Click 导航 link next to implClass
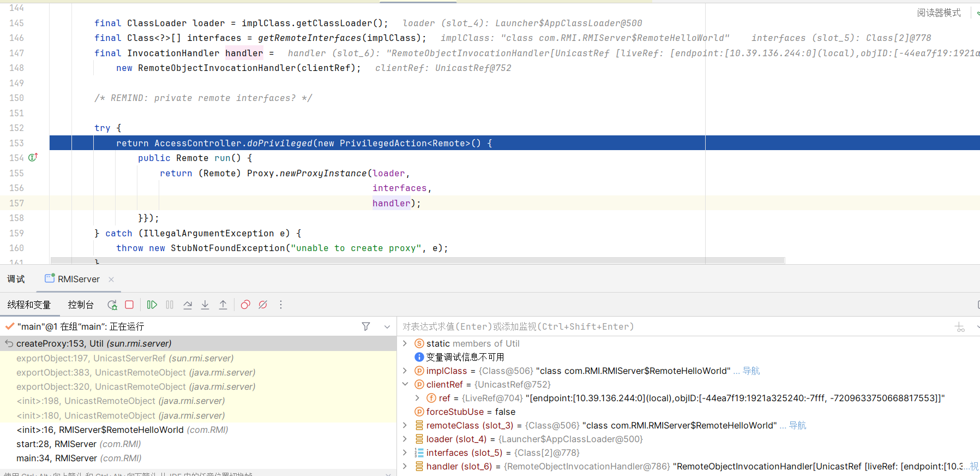 [751, 371]
